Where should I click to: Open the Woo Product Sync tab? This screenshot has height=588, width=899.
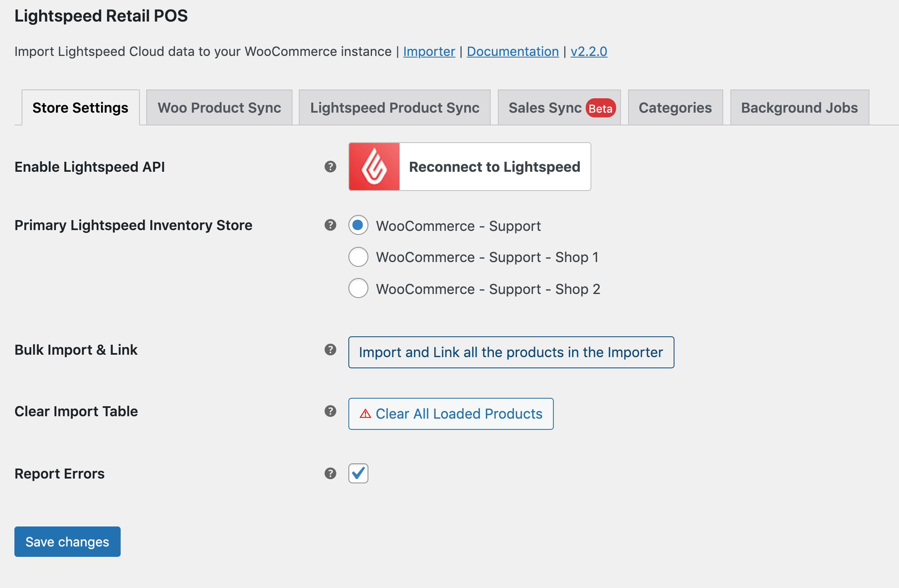(219, 107)
